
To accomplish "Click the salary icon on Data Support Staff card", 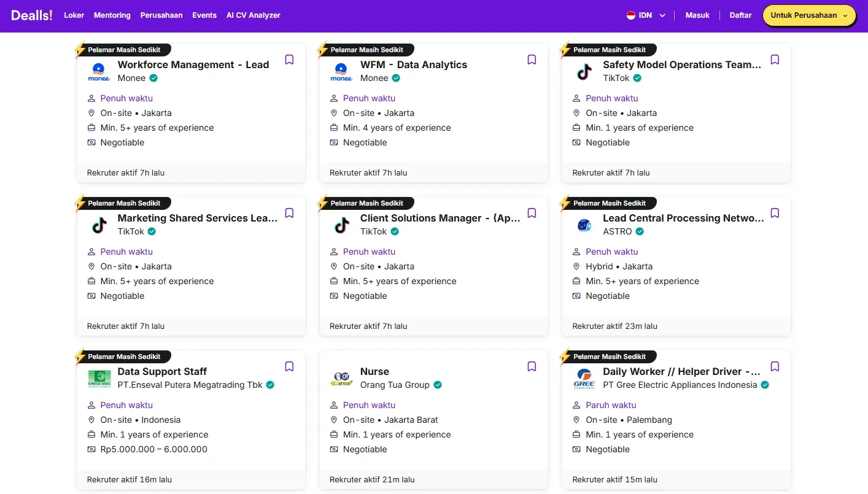I will (91, 449).
